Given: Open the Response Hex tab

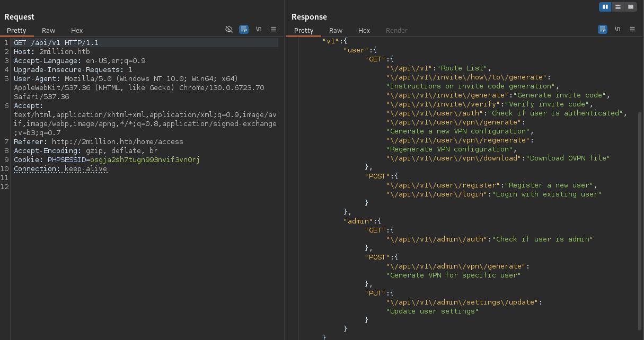Looking at the screenshot, I should [364, 31].
